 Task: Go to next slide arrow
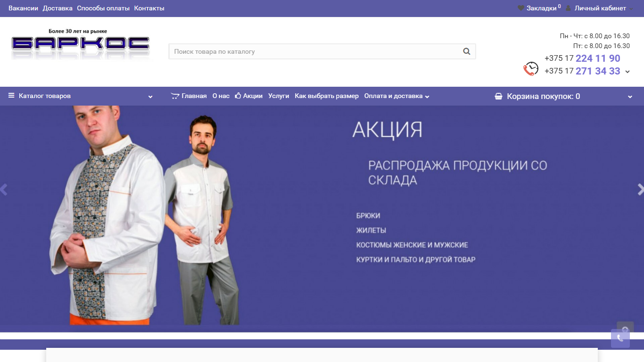pyautogui.click(x=640, y=189)
